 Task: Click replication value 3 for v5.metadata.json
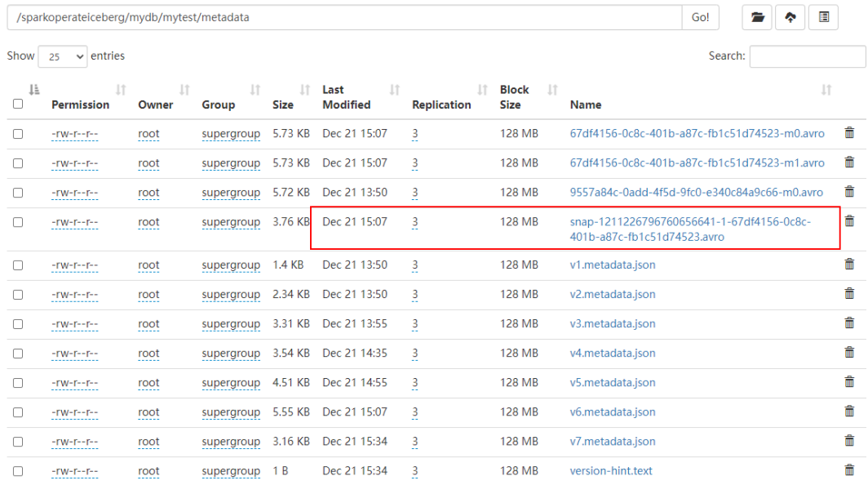(414, 383)
